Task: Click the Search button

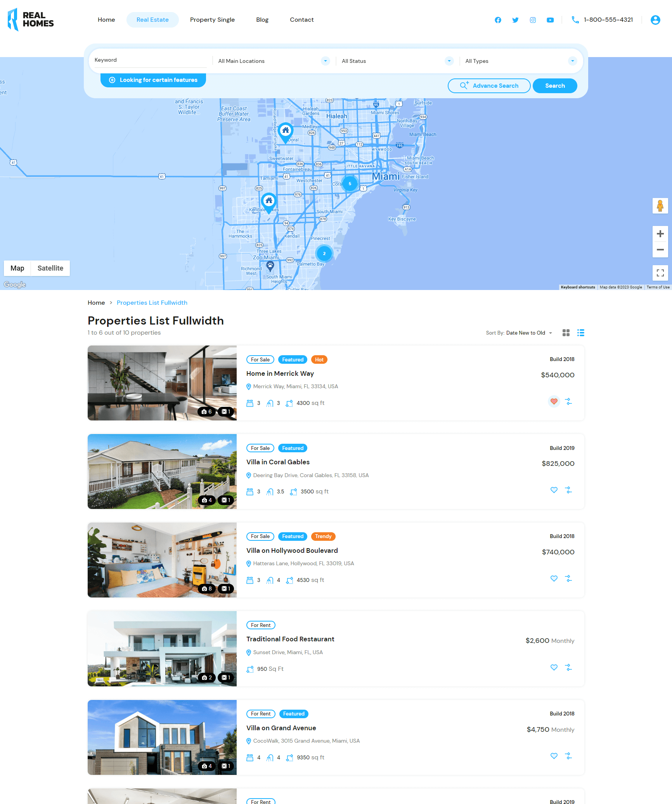Action: (x=555, y=86)
